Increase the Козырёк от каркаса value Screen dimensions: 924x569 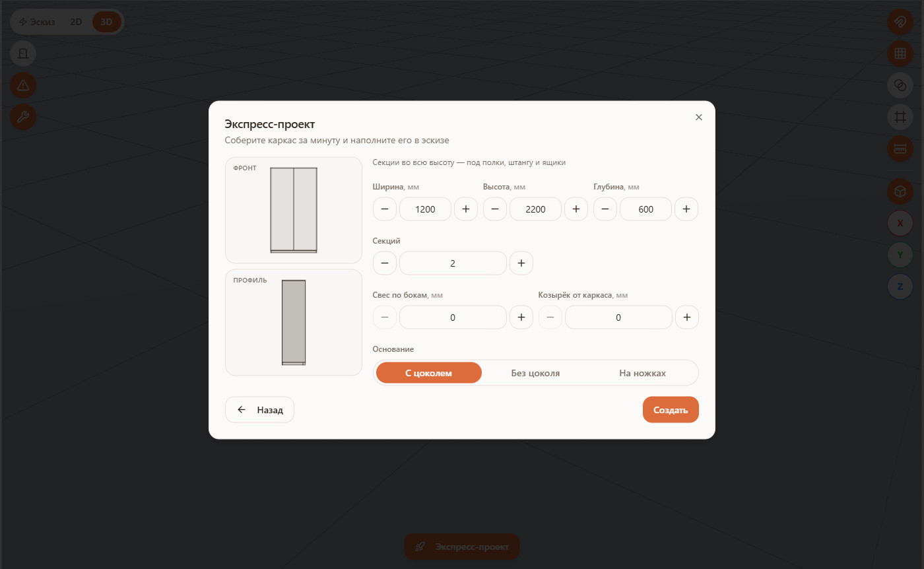(x=686, y=318)
